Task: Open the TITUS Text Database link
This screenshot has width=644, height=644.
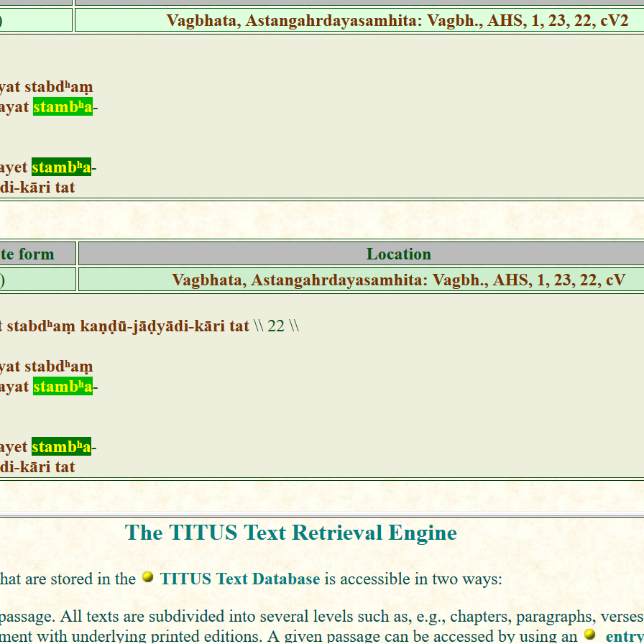Action: pyautogui.click(x=239, y=579)
